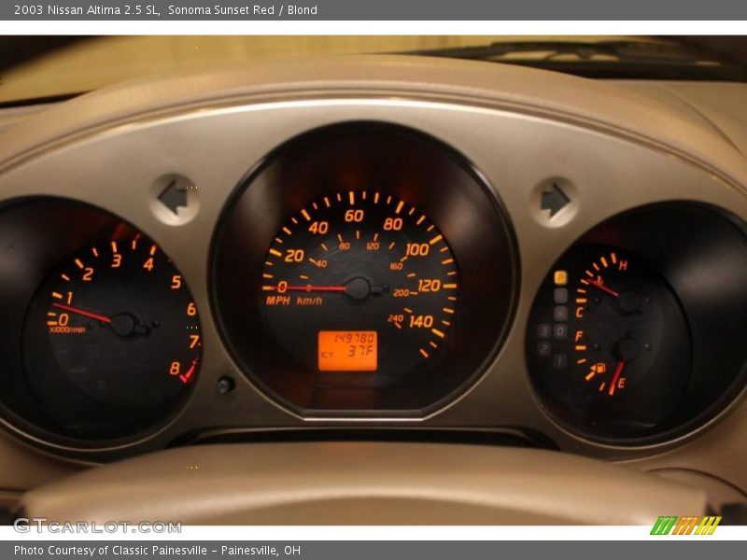Viewport: 747px width, 560px height.
Task: Click the tachometer center hub
Action: pos(123,325)
